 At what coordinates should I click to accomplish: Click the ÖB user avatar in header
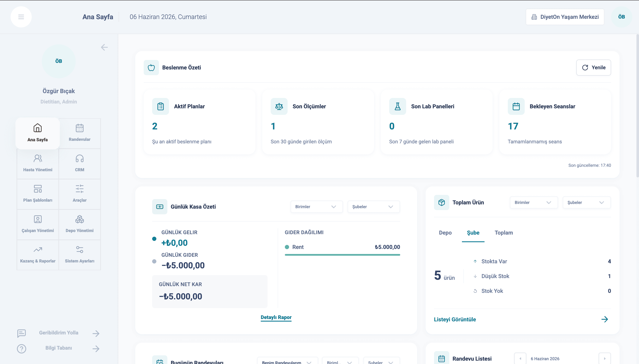[x=621, y=17]
